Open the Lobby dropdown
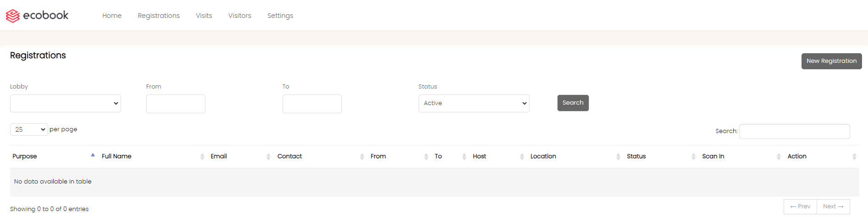This screenshot has width=868, height=217. coord(66,103)
